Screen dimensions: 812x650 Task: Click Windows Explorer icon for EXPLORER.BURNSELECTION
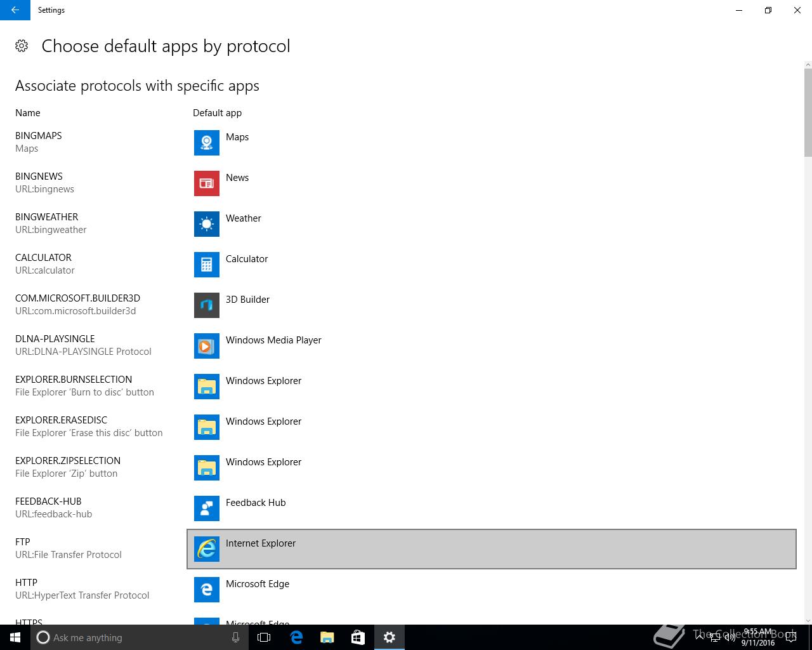pyautogui.click(x=207, y=387)
